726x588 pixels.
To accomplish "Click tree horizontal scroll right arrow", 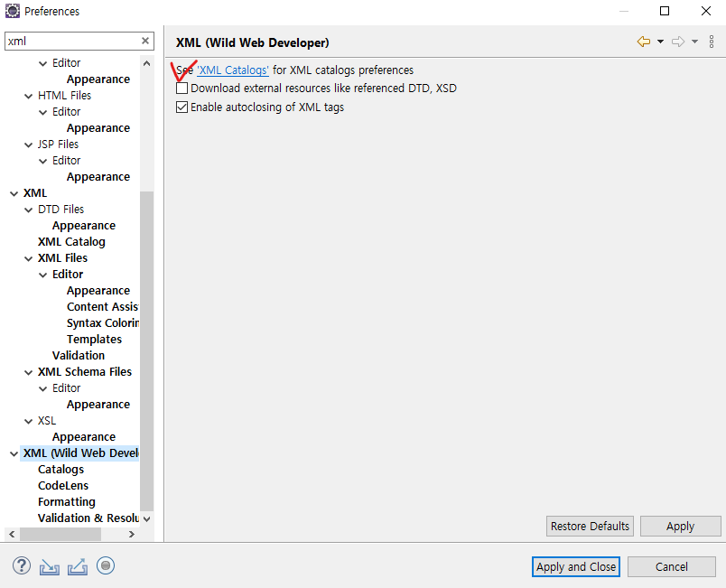I will click(x=132, y=535).
